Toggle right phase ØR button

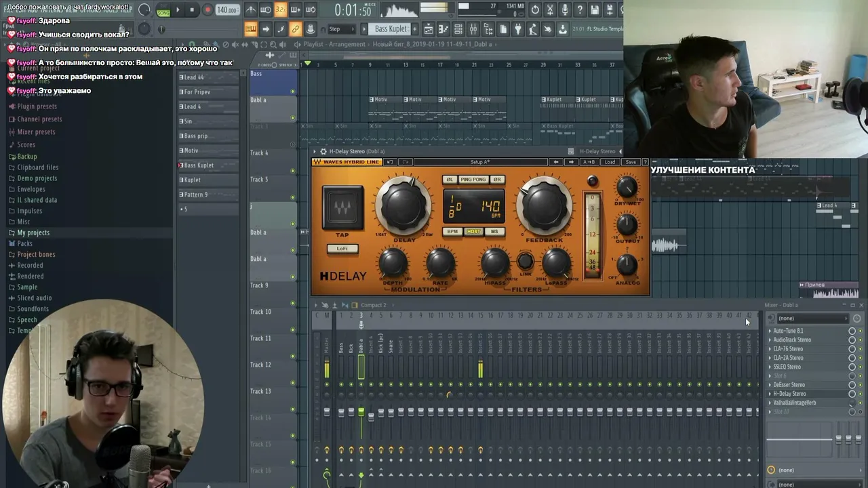(497, 180)
